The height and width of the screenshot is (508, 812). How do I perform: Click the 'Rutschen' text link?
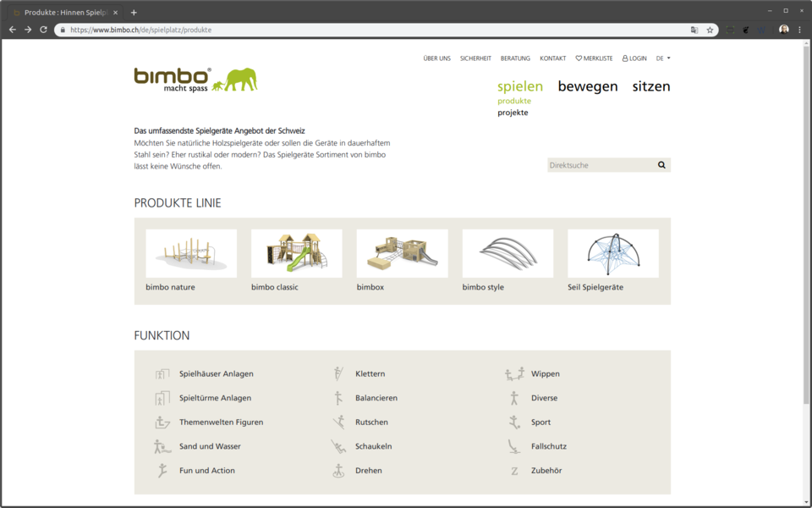coord(372,422)
